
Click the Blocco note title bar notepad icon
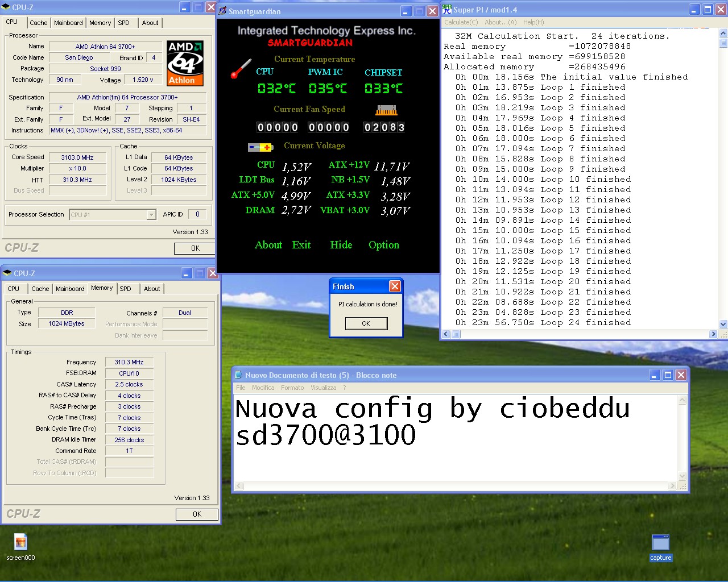(239, 375)
